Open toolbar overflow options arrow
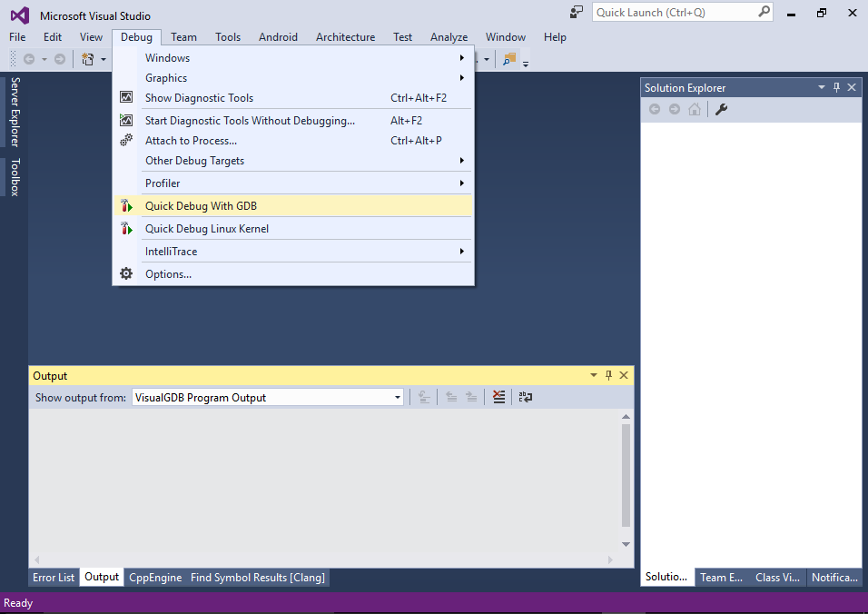The width and height of the screenshot is (868, 614). (526, 64)
